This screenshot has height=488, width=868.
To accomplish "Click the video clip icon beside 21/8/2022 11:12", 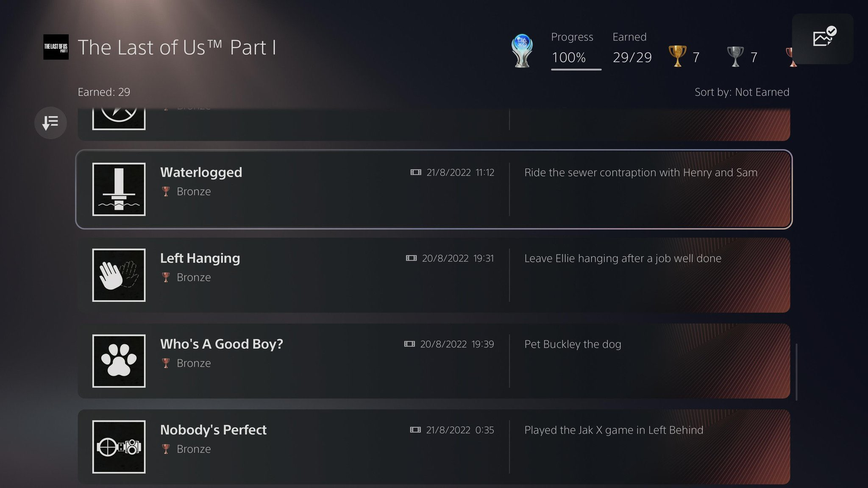I will tap(416, 172).
